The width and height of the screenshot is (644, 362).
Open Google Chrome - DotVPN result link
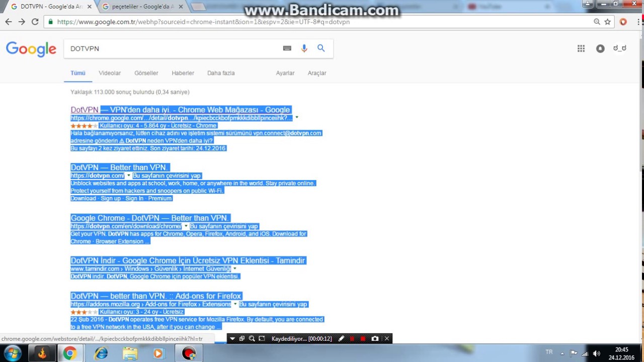tap(149, 218)
